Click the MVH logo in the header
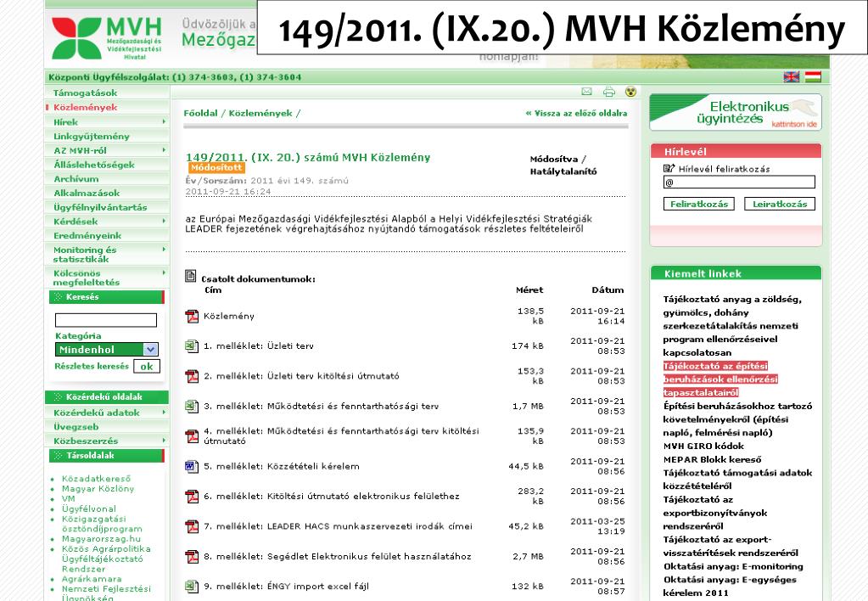Viewport: 868px width, 601px height. pos(107,37)
